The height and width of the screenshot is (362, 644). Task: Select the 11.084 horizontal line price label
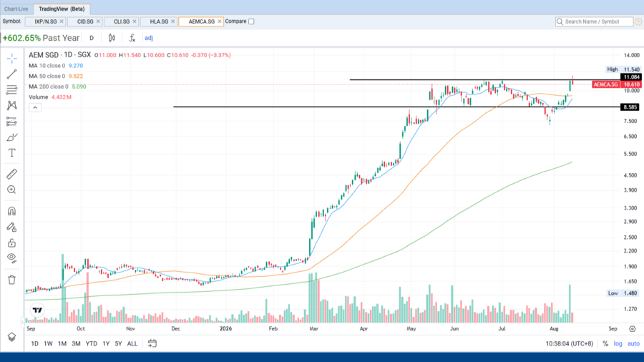[631, 77]
